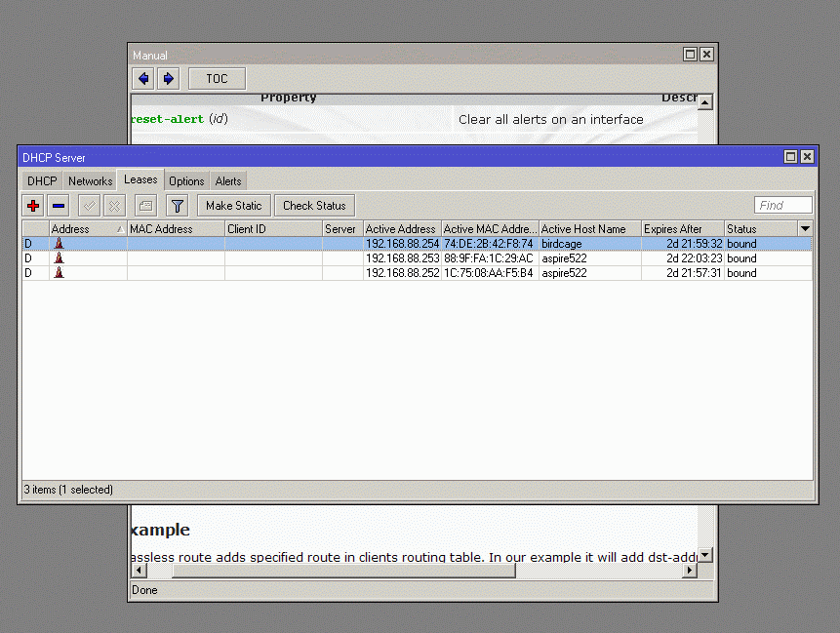Click the D flag in birdcage row

point(28,244)
